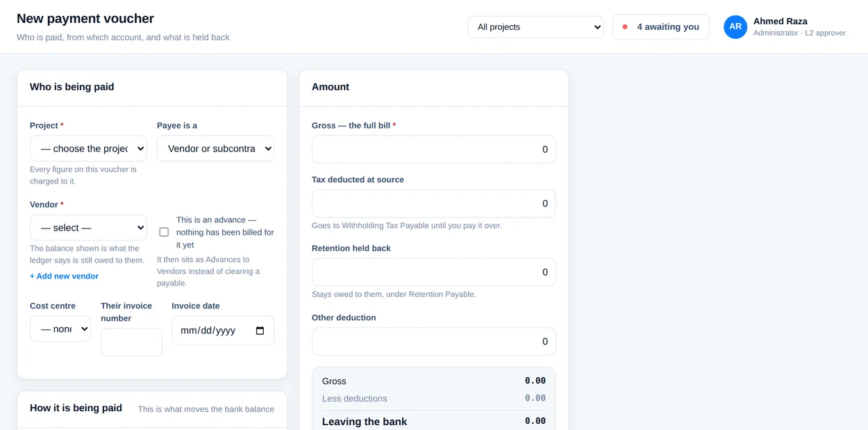
Task: Open the Cost centre dropdown
Action: pos(60,329)
